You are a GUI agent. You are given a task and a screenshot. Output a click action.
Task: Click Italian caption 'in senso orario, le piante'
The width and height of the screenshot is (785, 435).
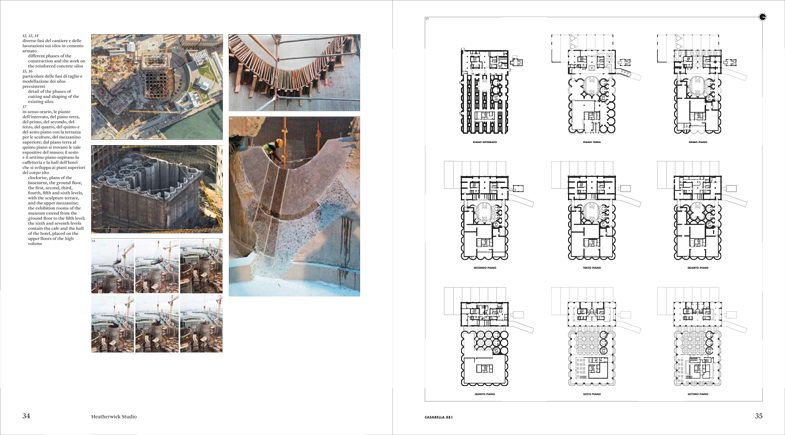pyautogui.click(x=54, y=142)
